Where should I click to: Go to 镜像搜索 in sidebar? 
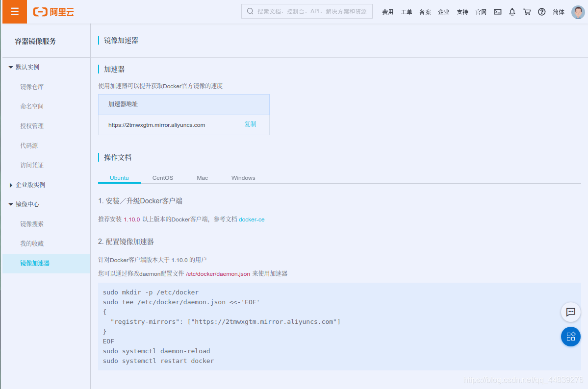coord(32,224)
